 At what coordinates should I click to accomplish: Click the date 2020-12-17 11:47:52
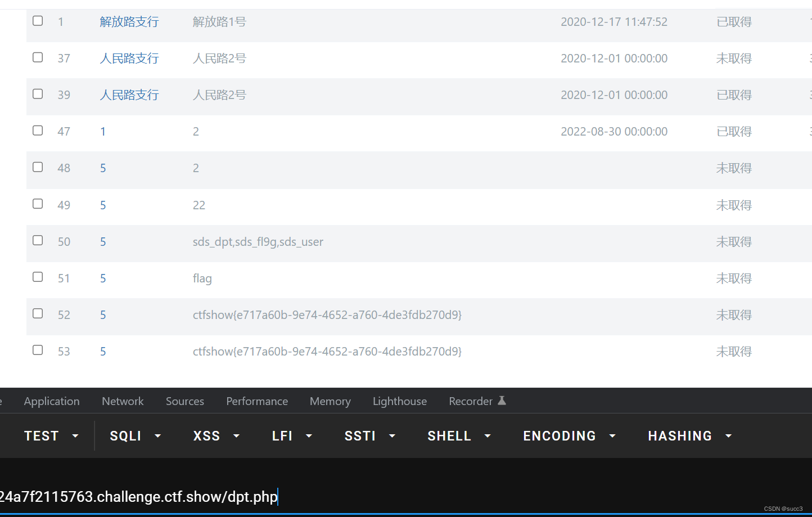[614, 22]
